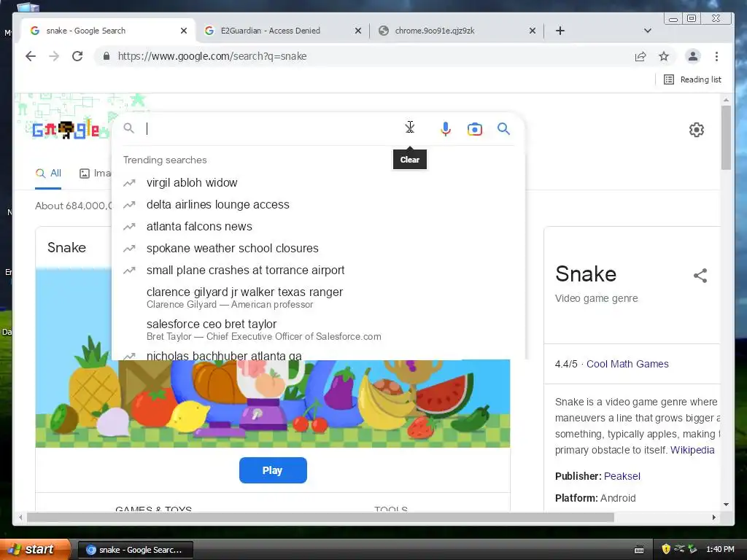Open security shield tray icon
Image resolution: width=747 pixels, height=560 pixels.
click(666, 549)
